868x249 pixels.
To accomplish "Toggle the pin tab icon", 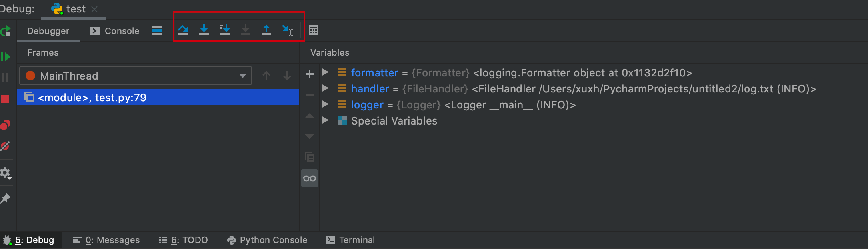I will (5, 198).
